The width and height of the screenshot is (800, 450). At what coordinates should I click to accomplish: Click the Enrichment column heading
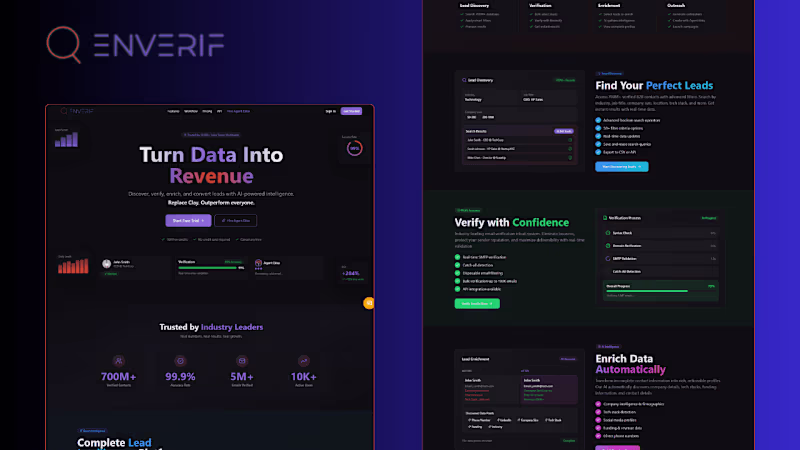pyautogui.click(x=609, y=6)
